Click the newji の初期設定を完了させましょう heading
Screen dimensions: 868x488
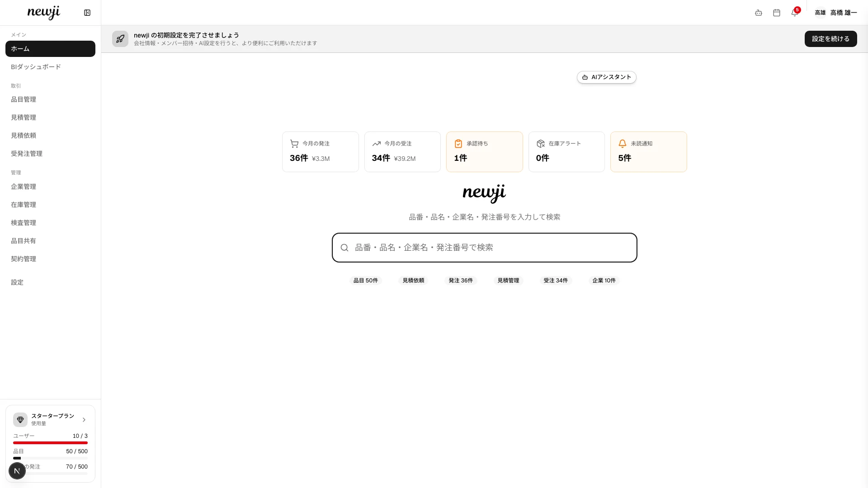[186, 35]
